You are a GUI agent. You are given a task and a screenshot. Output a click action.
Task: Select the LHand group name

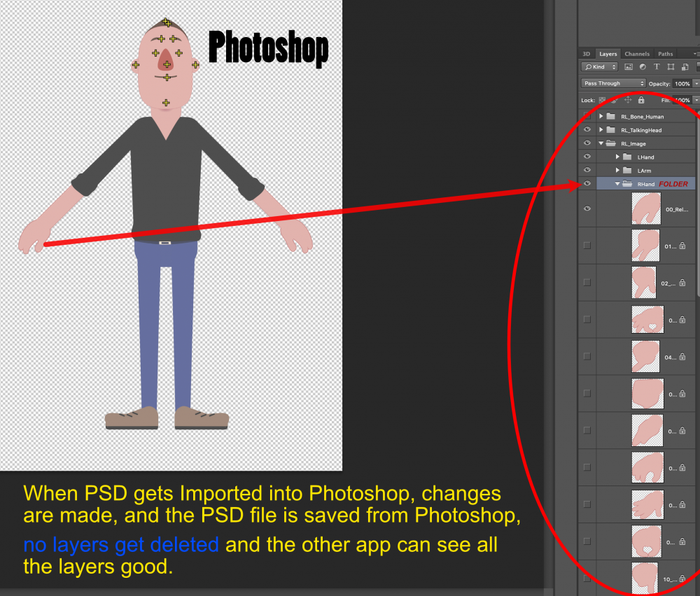[x=645, y=157]
